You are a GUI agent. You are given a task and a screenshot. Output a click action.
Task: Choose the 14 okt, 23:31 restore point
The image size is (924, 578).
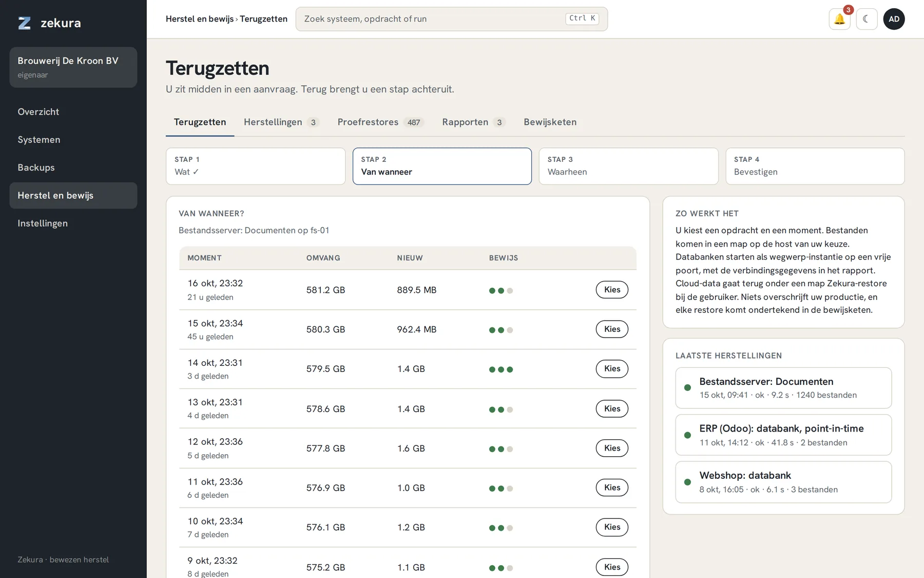(x=612, y=369)
